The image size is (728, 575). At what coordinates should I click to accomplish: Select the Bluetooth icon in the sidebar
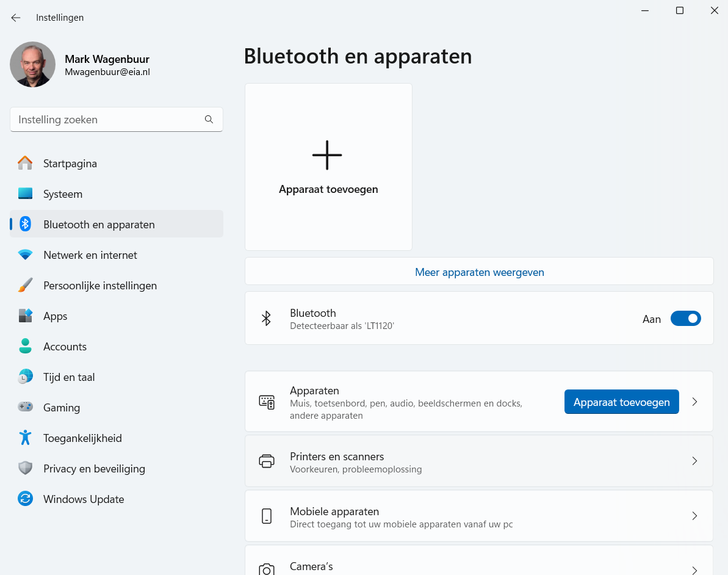24,224
